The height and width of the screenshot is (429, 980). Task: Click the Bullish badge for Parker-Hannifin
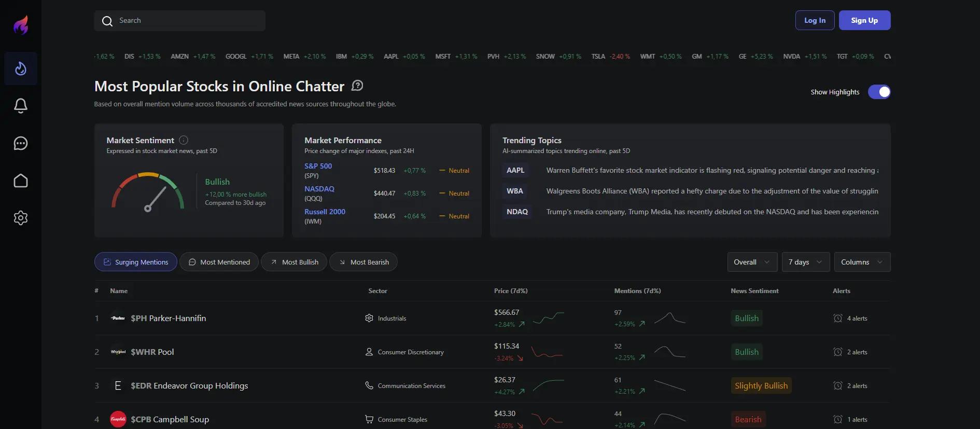[x=747, y=318]
